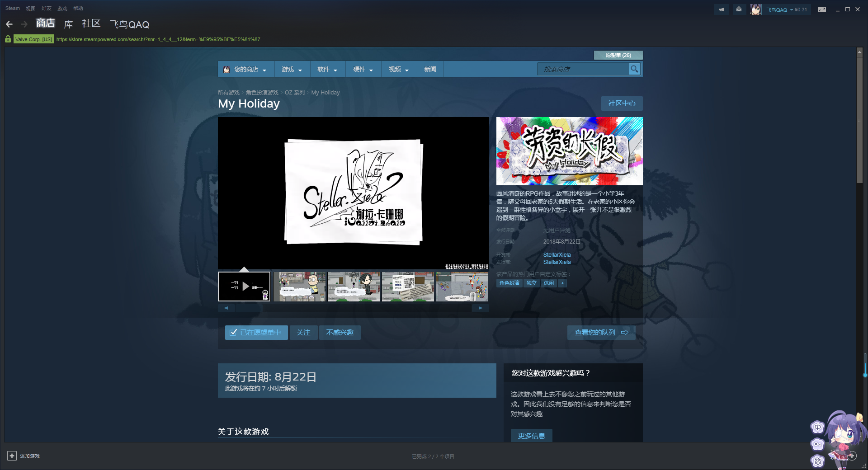This screenshot has width=868, height=470.
Task: Click the 不感兴趣 button
Action: [340, 333]
